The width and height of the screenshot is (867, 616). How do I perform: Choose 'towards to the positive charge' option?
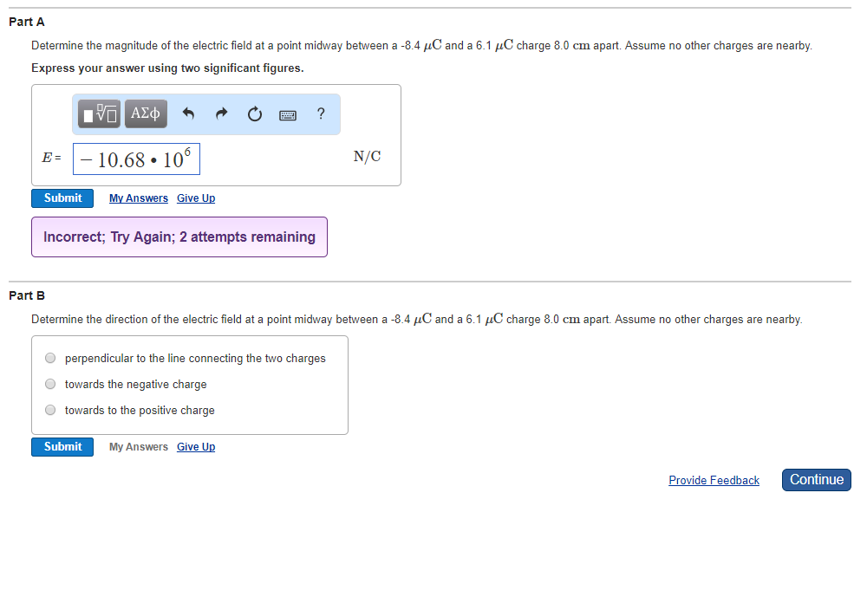point(50,409)
